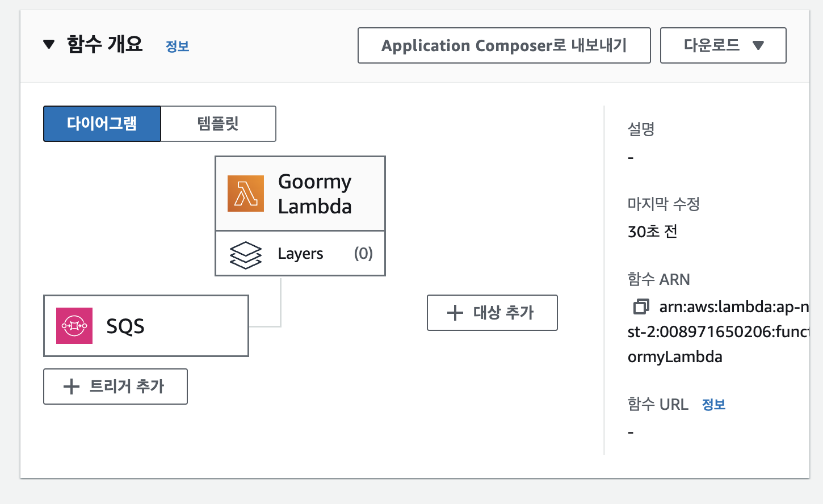Click the plus icon in 트리거 추가
823x504 pixels.
(x=72, y=387)
